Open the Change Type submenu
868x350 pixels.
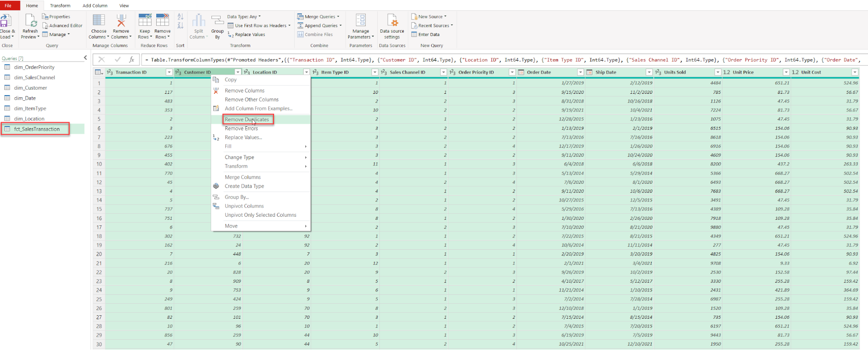click(x=261, y=157)
